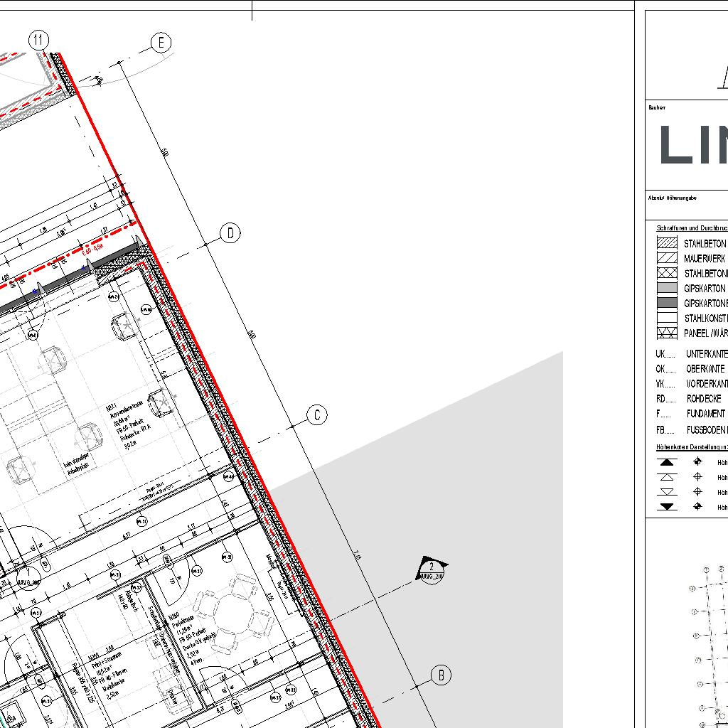Click the filled upward height marker symbol
The width and height of the screenshot is (728, 728).
click(x=667, y=462)
